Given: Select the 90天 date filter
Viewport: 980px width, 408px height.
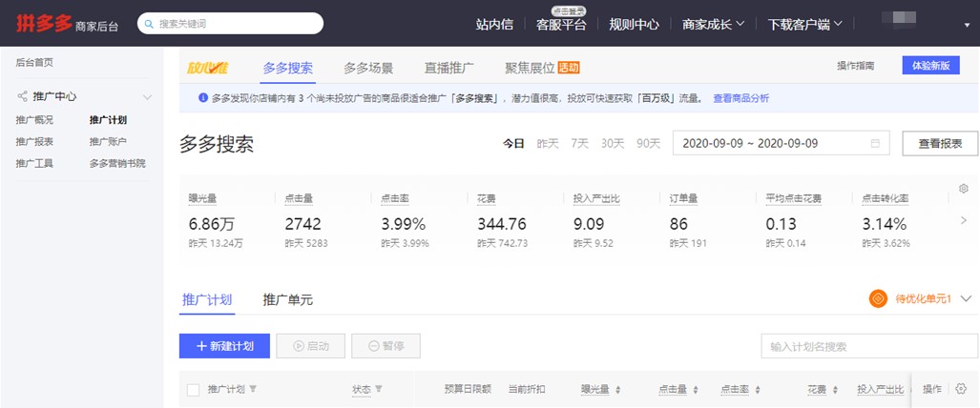Looking at the screenshot, I should coord(648,143).
